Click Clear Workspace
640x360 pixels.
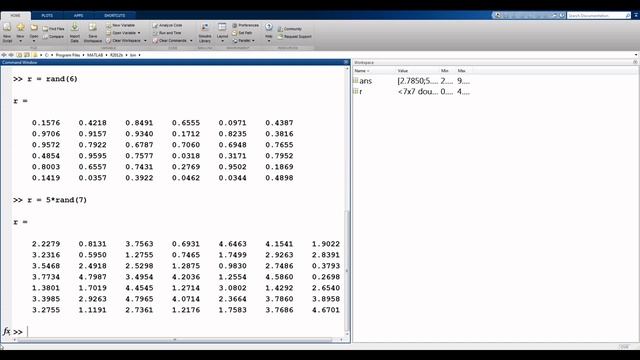pyautogui.click(x=123, y=41)
